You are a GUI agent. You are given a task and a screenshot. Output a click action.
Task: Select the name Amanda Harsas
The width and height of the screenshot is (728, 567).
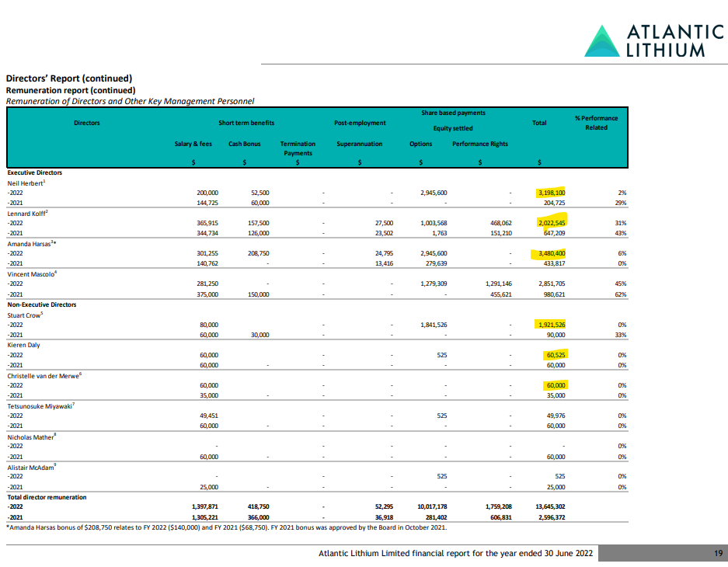(x=30, y=244)
